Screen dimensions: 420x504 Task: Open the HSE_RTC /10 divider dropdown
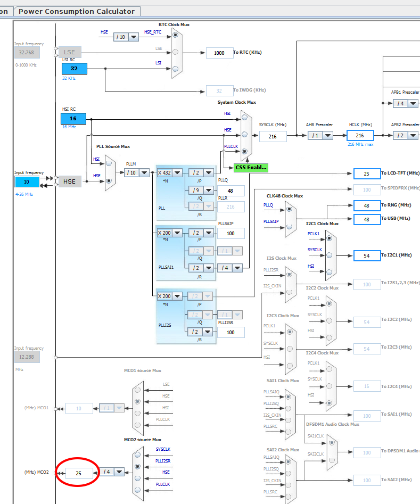(x=134, y=37)
